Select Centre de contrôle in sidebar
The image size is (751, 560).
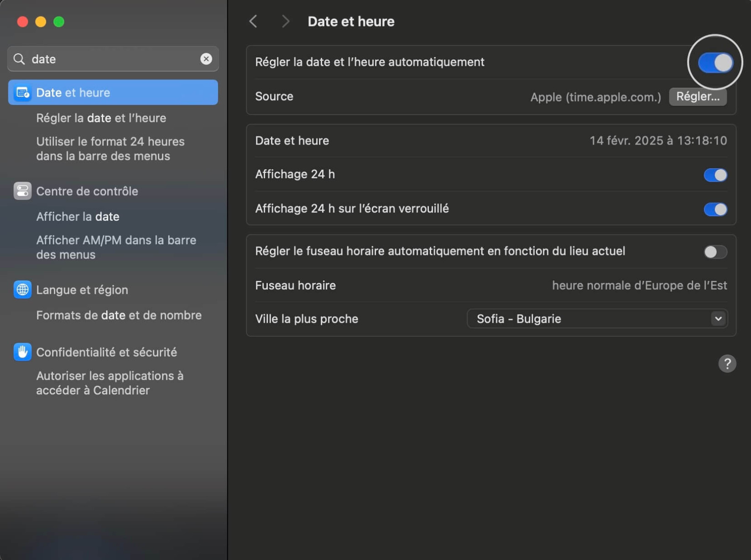87,191
